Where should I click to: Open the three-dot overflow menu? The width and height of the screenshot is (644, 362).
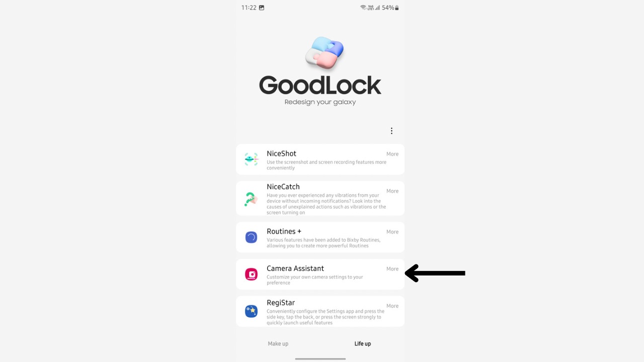(391, 131)
